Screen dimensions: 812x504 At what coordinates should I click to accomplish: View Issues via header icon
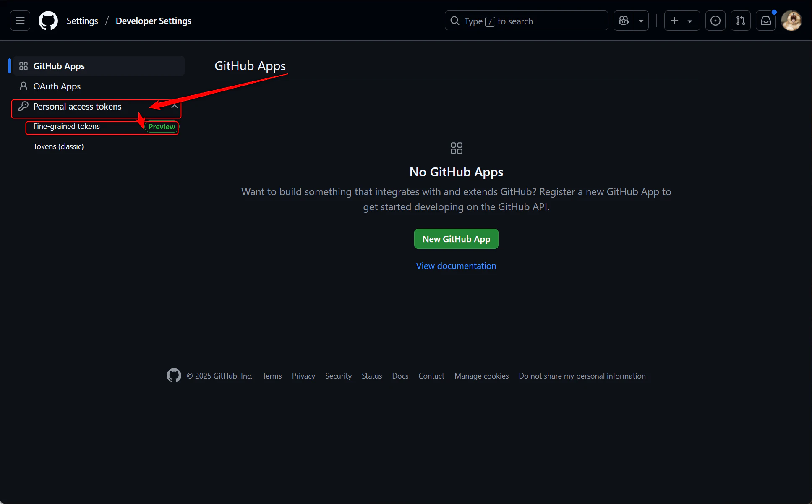click(715, 21)
